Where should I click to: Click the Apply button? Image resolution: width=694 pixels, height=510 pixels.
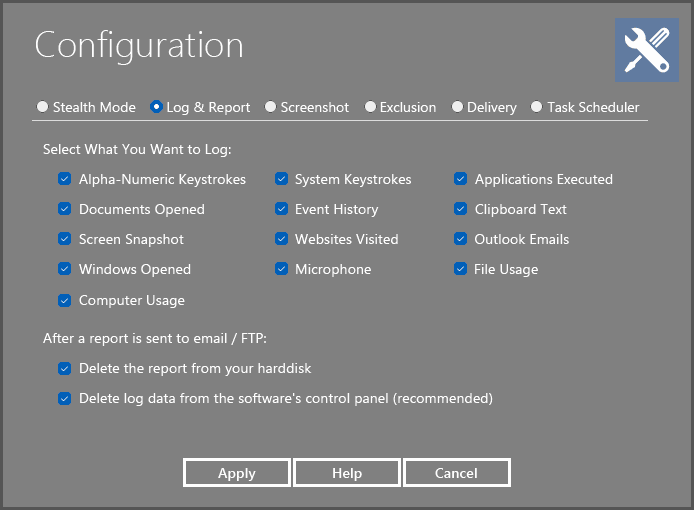237,473
